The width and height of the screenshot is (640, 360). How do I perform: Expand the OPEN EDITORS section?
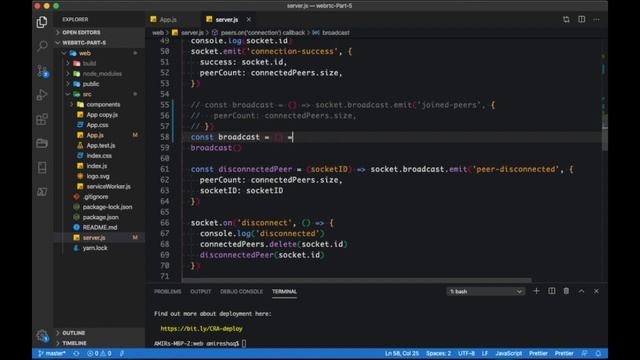(x=81, y=32)
